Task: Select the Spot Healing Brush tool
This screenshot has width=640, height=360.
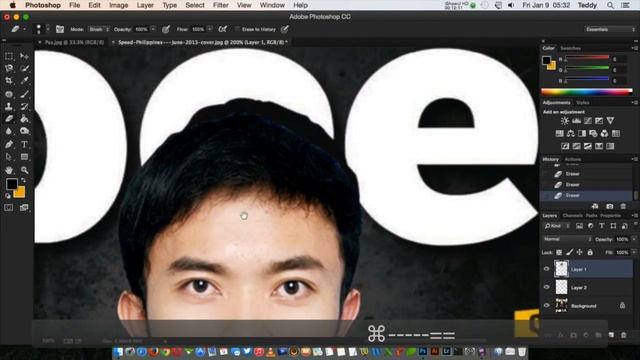Action: pos(9,94)
